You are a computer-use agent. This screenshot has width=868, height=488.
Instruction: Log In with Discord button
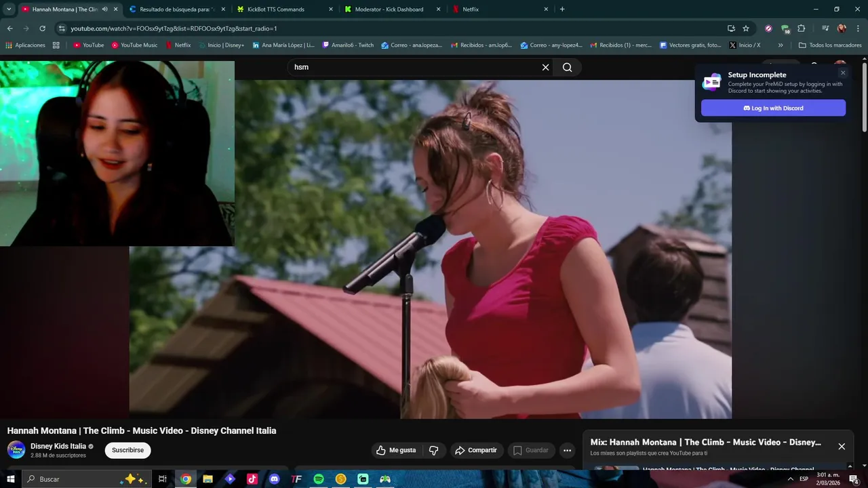point(773,108)
